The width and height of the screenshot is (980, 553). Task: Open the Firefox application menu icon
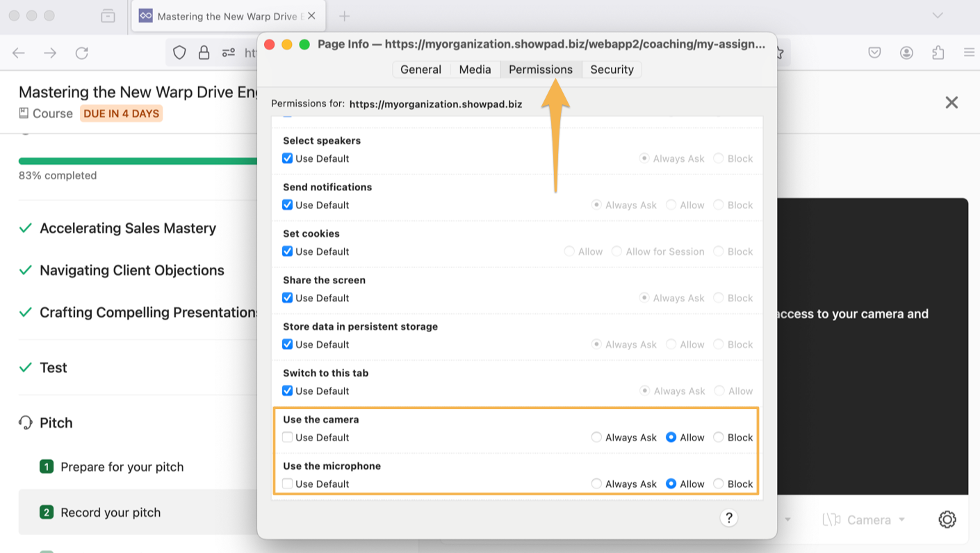click(969, 52)
